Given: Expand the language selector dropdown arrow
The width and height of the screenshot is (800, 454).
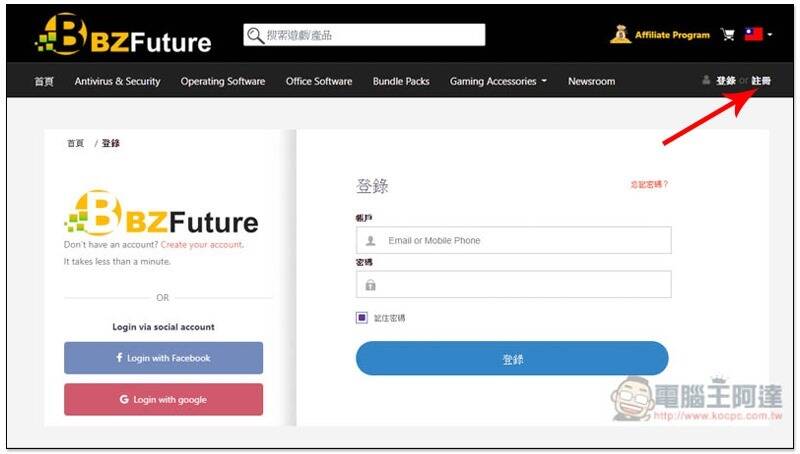Looking at the screenshot, I should tap(770, 35).
